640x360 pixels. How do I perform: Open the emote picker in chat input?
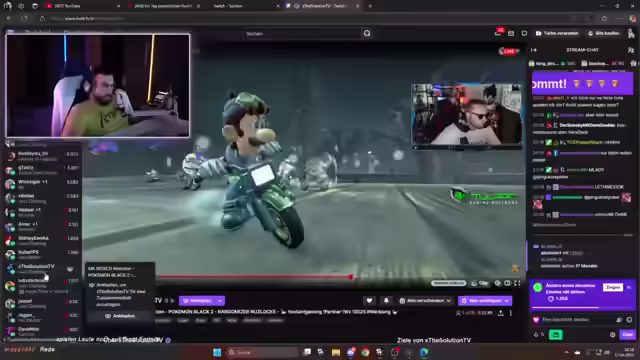point(629,320)
